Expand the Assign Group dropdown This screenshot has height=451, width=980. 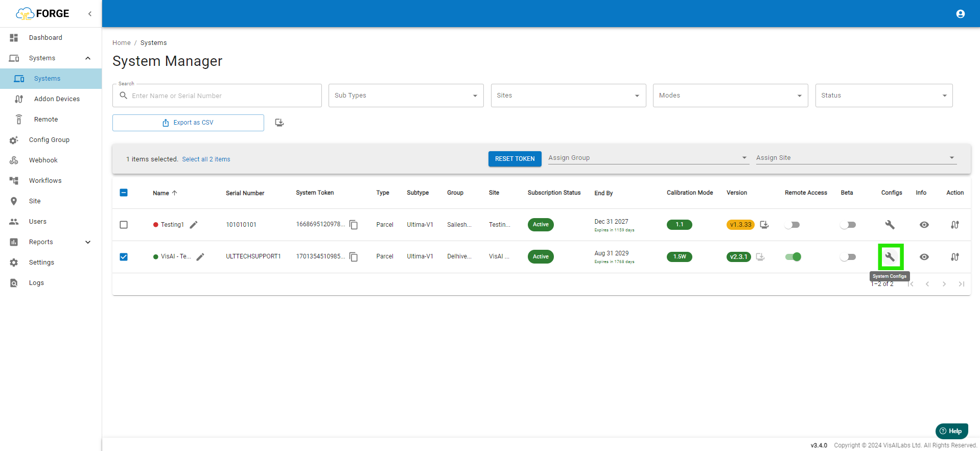(x=647, y=158)
